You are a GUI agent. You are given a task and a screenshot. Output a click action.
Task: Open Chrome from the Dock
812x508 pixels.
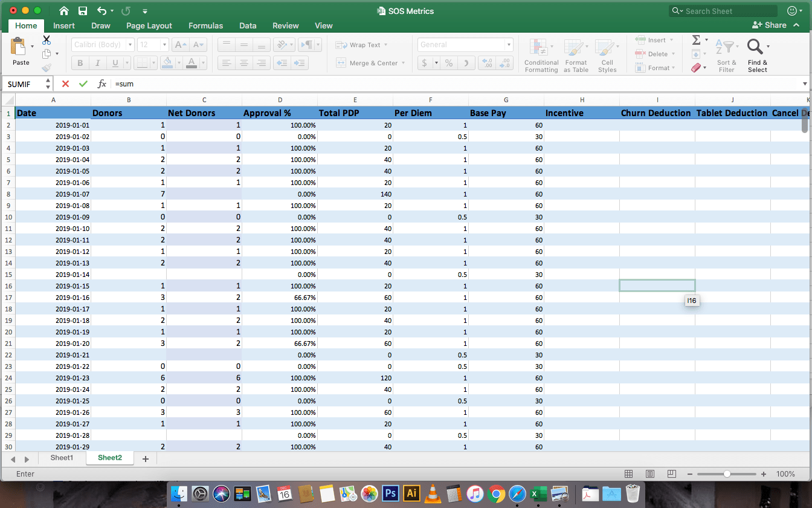tap(496, 494)
